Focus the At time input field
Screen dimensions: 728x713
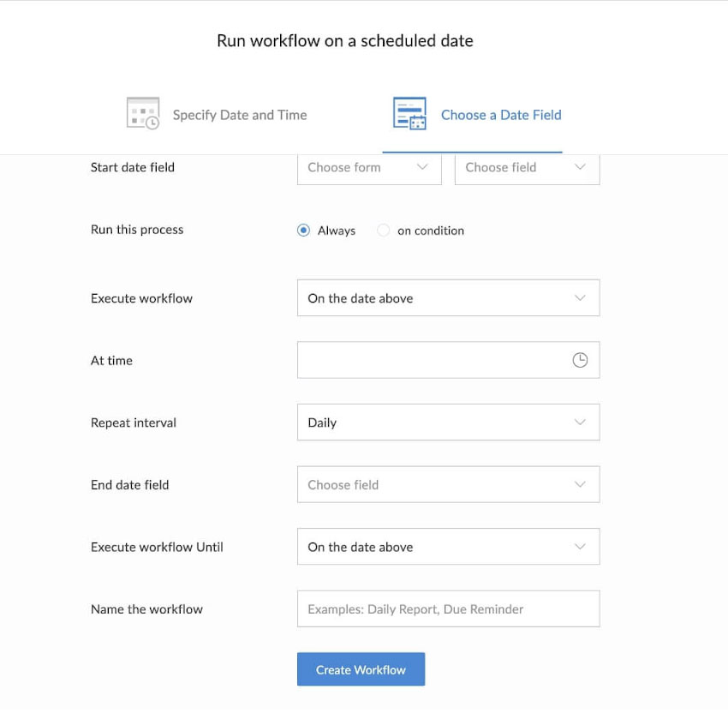449,360
